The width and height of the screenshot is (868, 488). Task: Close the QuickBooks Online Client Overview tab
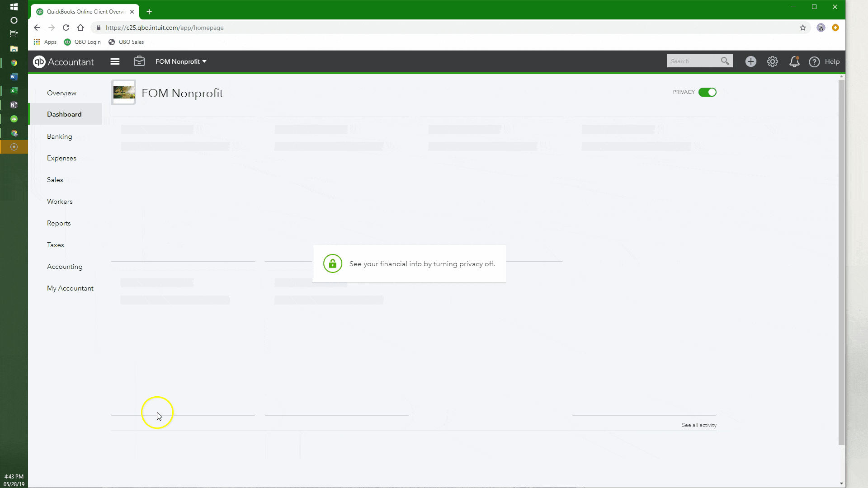[x=132, y=12]
